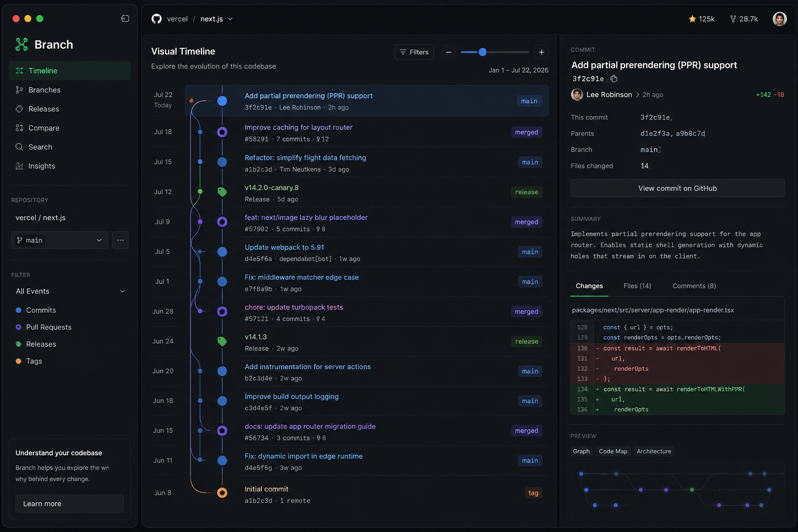Click the release badge on v14.1.3 row

(526, 341)
